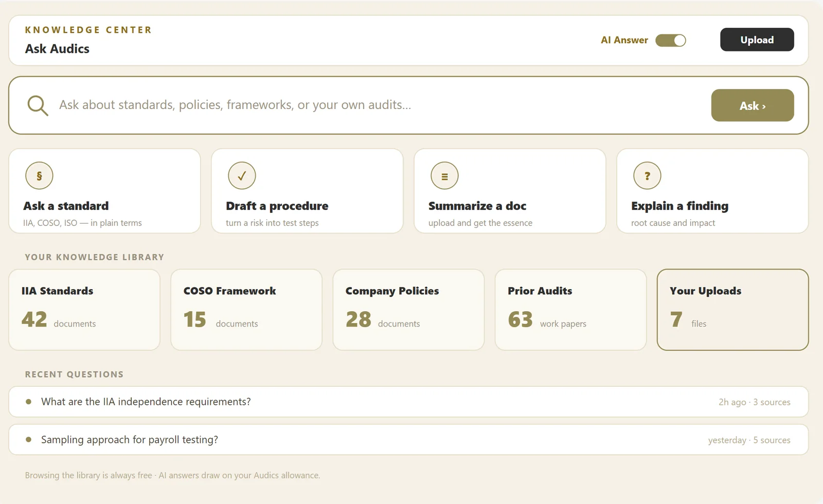Click 'upload and get the essence' text

click(x=480, y=223)
